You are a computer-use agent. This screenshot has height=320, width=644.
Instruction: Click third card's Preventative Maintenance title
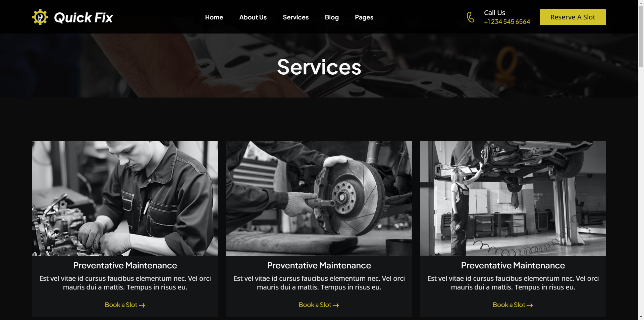click(x=513, y=265)
